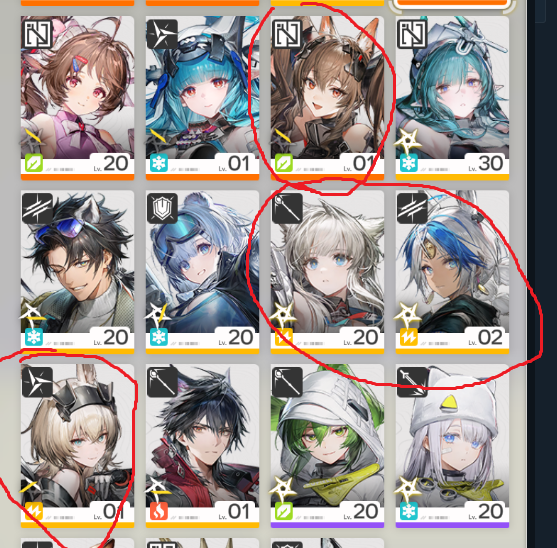Open the blonde crowned character level 01 card
The image size is (557, 548).
(77, 446)
